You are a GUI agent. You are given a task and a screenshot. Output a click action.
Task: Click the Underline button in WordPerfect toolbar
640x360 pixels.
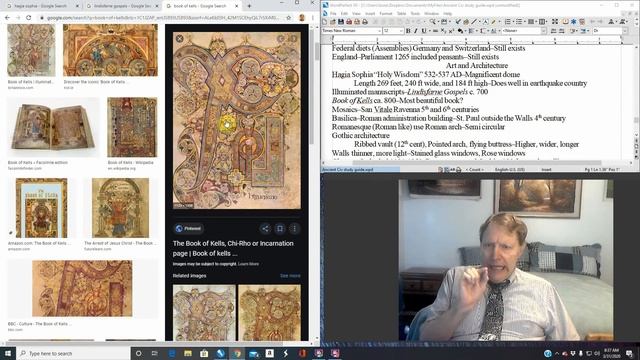click(424, 31)
